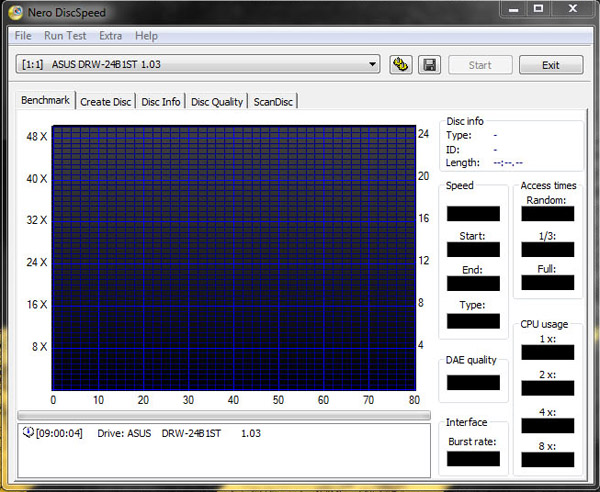Screen dimensions: 600x492
Task: Switch to the Create Disc tab
Action: click(x=106, y=102)
